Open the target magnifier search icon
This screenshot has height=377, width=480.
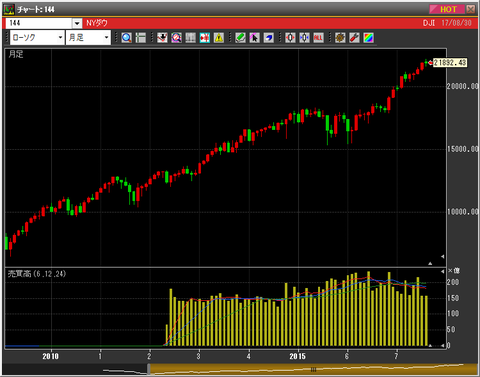(x=176, y=38)
